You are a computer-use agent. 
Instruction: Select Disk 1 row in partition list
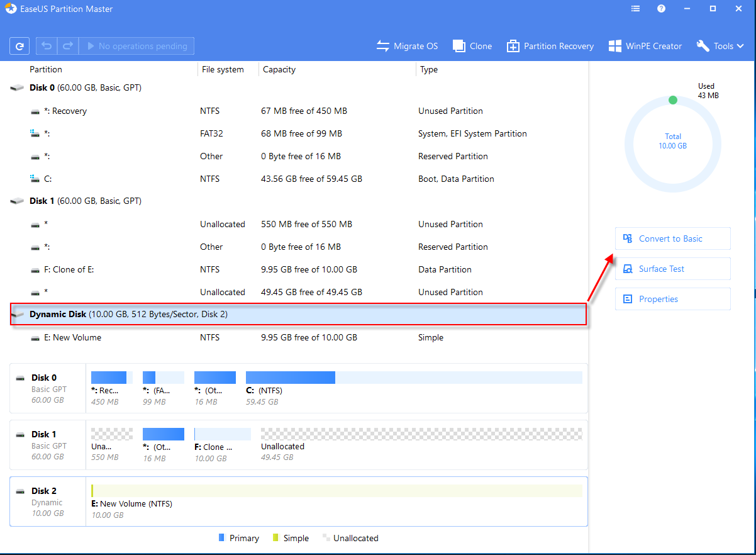[x=299, y=201]
